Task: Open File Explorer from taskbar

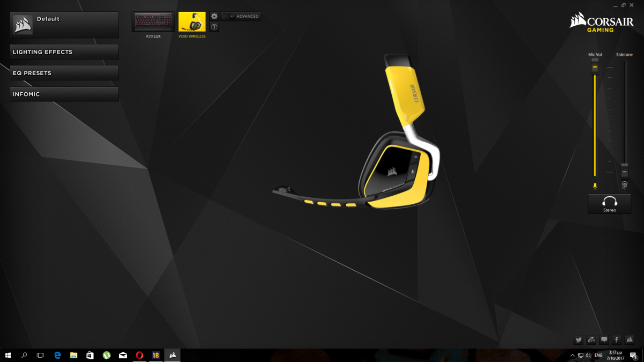Action: (x=74, y=355)
